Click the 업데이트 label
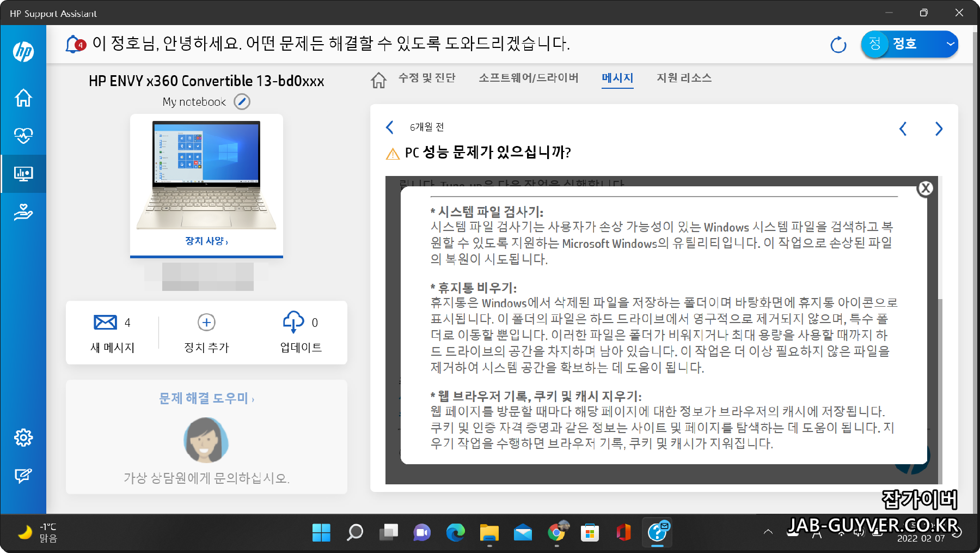This screenshot has width=980, height=553. tap(301, 348)
